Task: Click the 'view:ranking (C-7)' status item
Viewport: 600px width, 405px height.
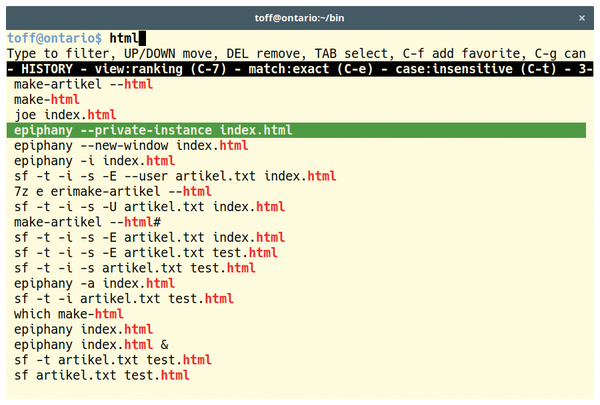Action: 161,69
